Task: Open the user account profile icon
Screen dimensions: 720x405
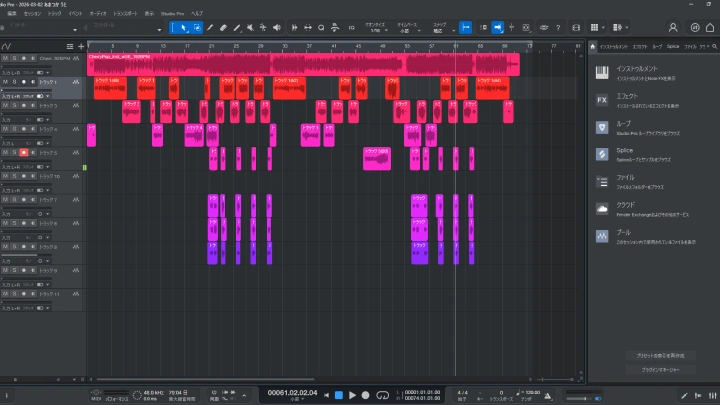Action: [x=673, y=28]
